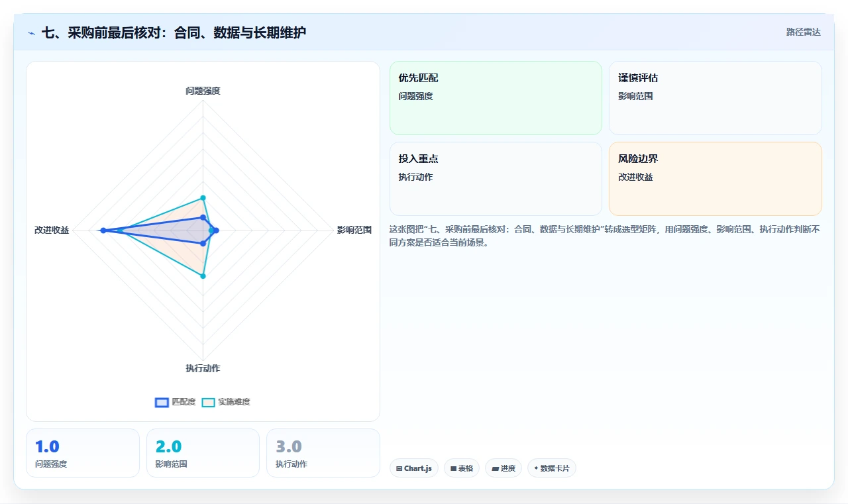Select the 1.0 问题强度 stat card

83,453
